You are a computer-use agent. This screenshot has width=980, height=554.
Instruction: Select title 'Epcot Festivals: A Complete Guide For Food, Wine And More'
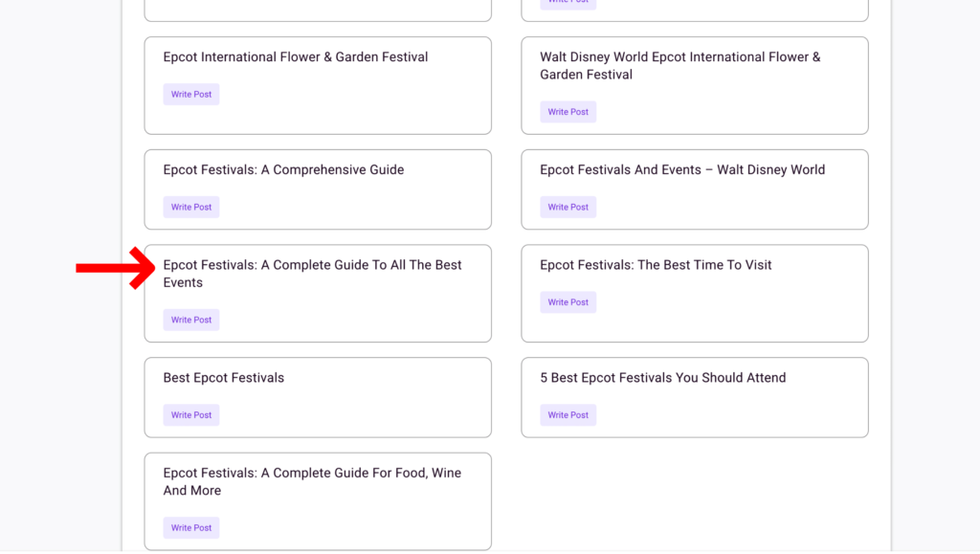(313, 481)
